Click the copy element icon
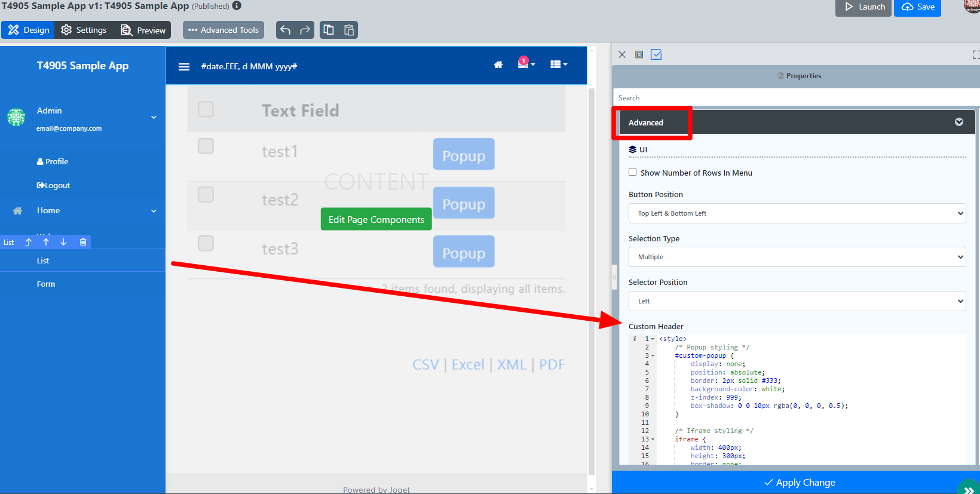 [329, 30]
